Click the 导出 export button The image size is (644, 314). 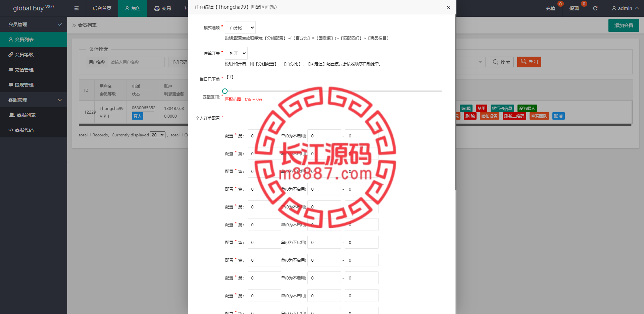(x=529, y=62)
